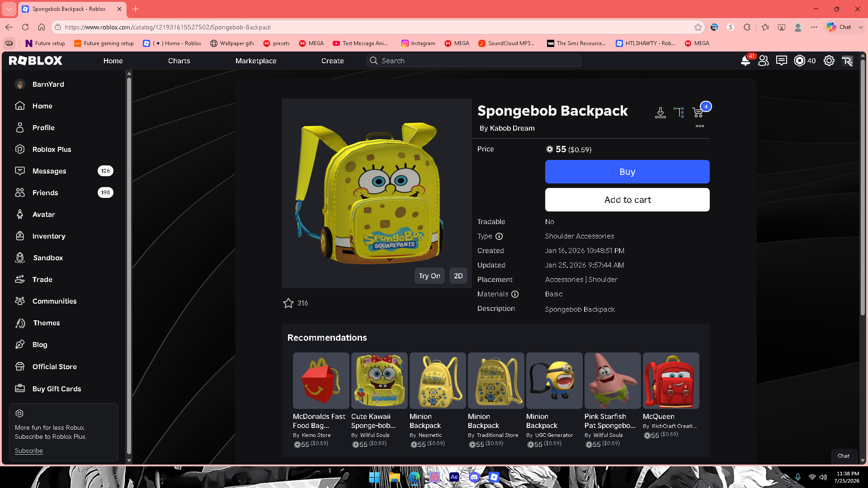Show hidden system tray icons
The width and height of the screenshot is (868, 488).
784,477
